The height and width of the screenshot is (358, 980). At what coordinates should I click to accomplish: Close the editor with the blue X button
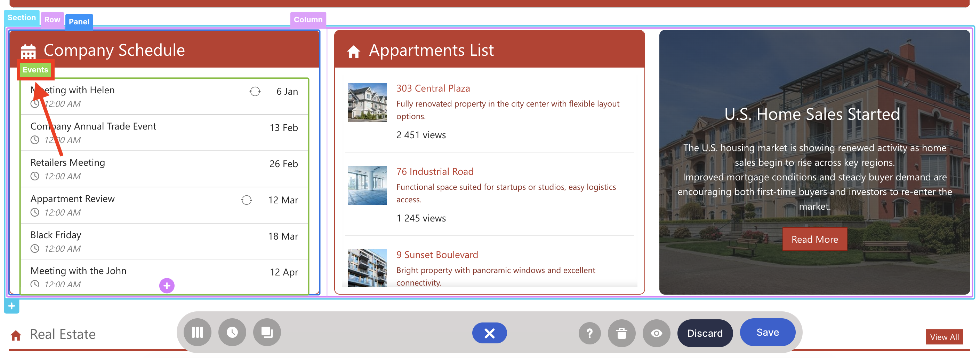coord(489,333)
